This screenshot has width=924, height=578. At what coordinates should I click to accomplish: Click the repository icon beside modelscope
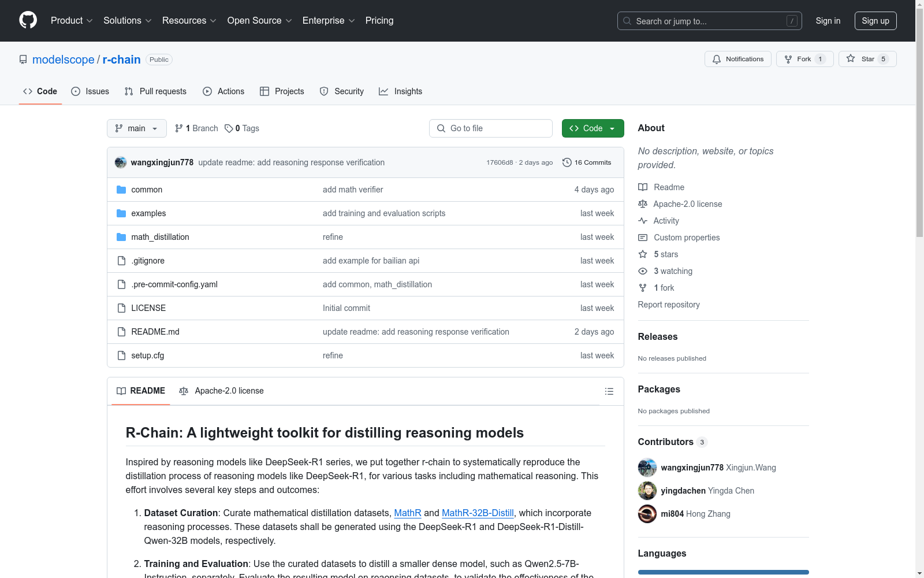click(x=23, y=60)
